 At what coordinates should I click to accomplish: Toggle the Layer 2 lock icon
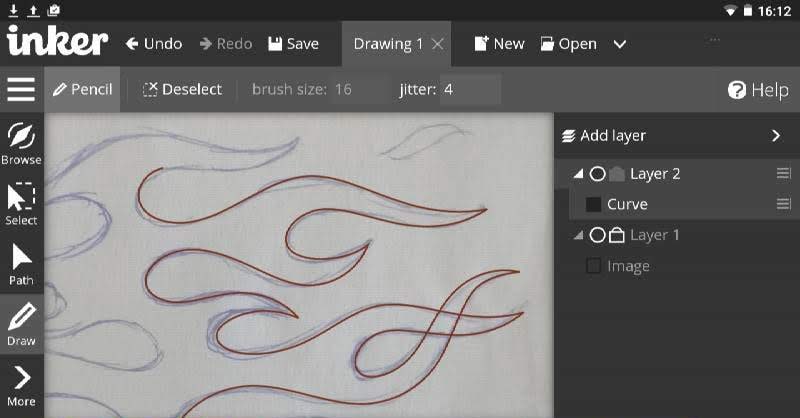[x=617, y=174]
